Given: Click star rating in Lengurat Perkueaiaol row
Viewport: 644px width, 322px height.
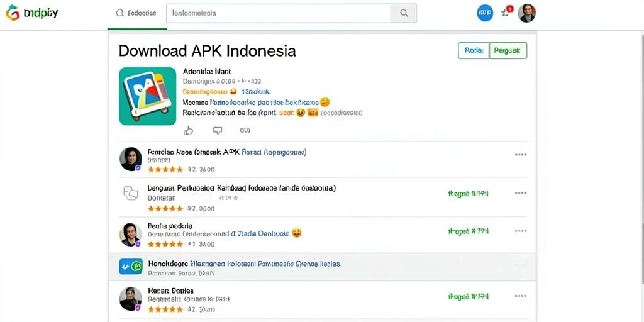Looking at the screenshot, I should pos(165,209).
